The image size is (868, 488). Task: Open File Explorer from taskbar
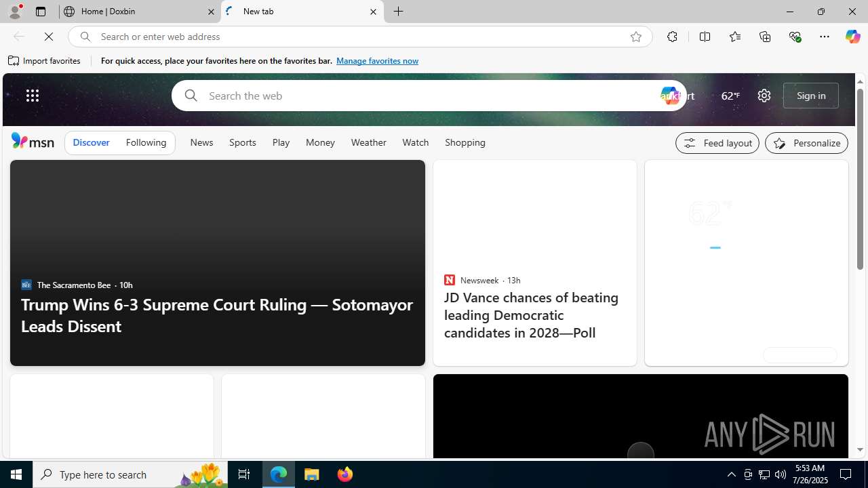(312, 474)
